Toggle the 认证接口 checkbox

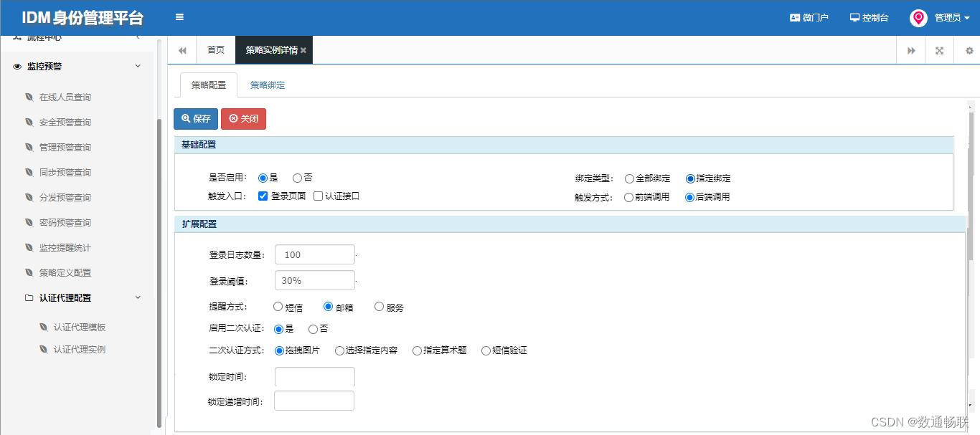pos(318,196)
